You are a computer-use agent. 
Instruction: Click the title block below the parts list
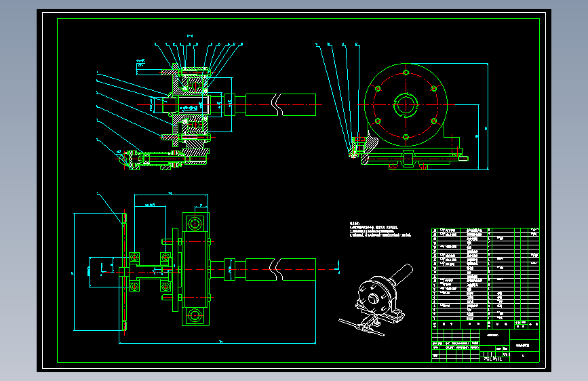pos(485,345)
